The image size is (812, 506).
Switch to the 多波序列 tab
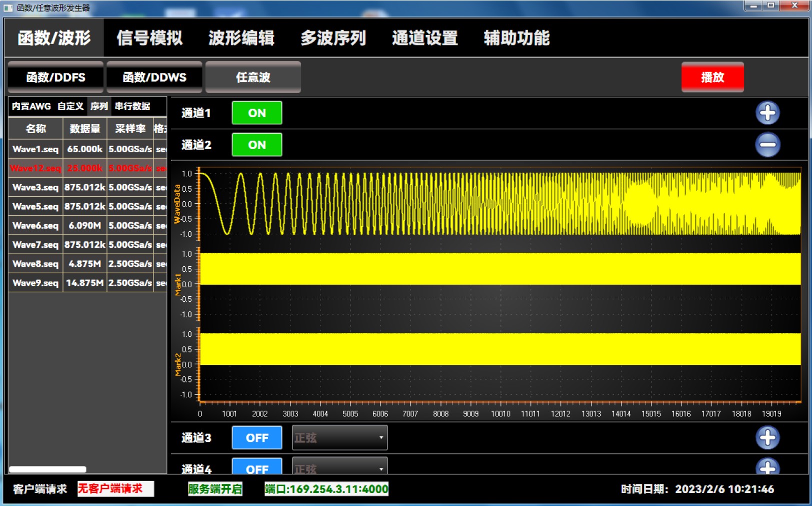pyautogui.click(x=333, y=38)
